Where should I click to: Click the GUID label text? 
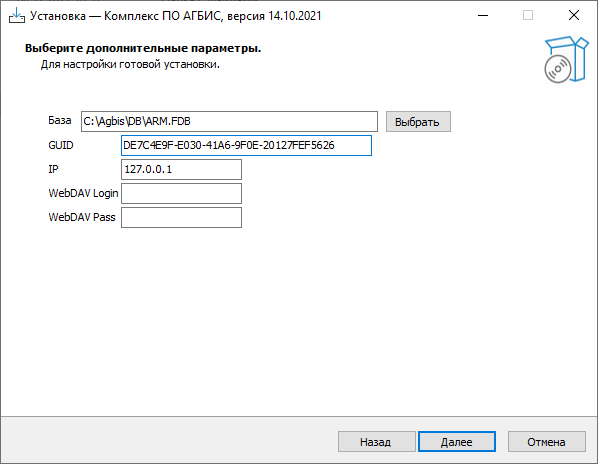pyautogui.click(x=61, y=145)
